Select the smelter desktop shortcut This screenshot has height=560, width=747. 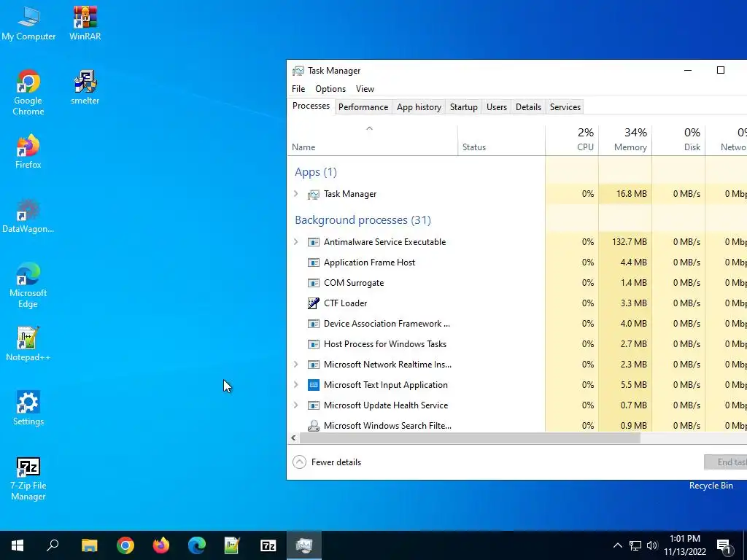click(85, 87)
